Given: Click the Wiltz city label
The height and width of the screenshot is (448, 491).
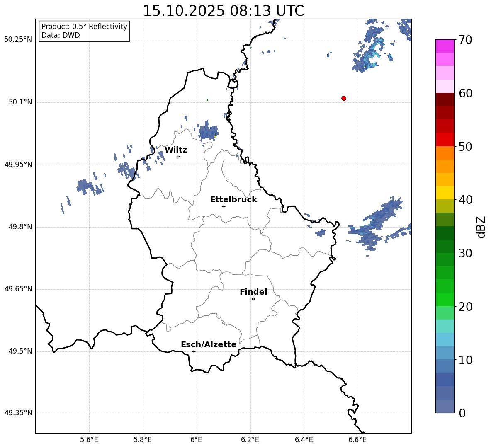Looking at the screenshot, I should (176, 150).
